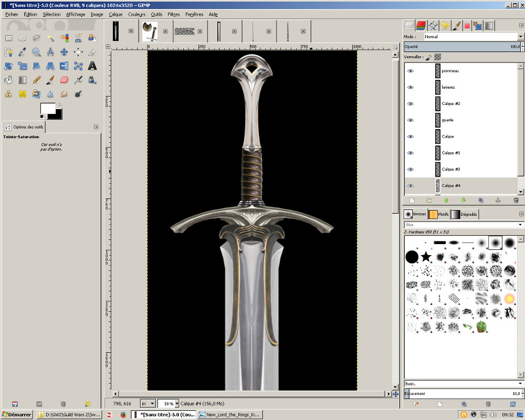Select the Bucket Fill tool
The image size is (525, 420).
tap(9, 80)
